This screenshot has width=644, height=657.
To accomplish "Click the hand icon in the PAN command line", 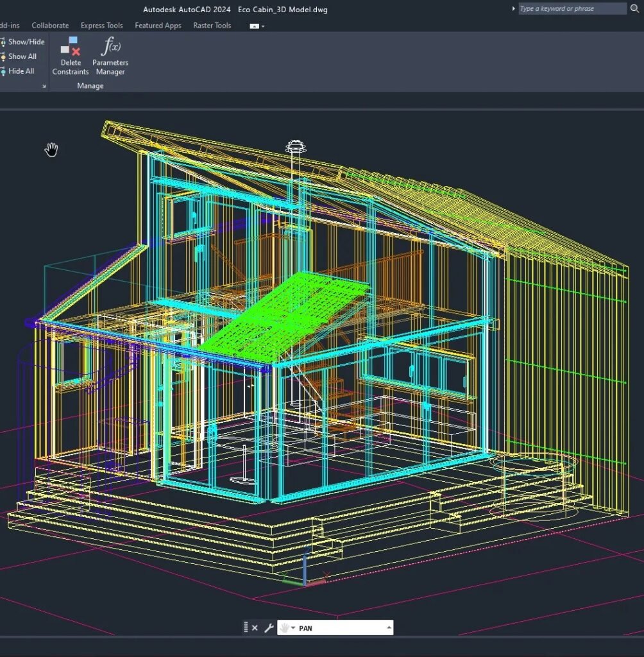I will click(284, 628).
